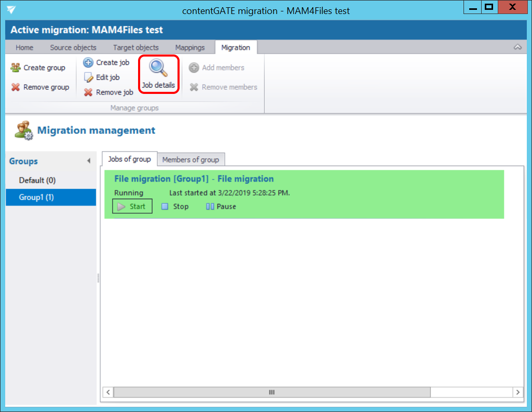The width and height of the screenshot is (532, 412).
Task: Select the Default (0) group
Action: pyautogui.click(x=37, y=180)
